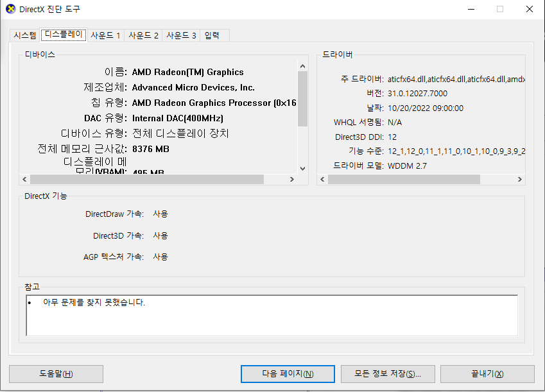Click the 전체 디스플레이 장치 value
The height and width of the screenshot is (392, 545).
tap(180, 133)
